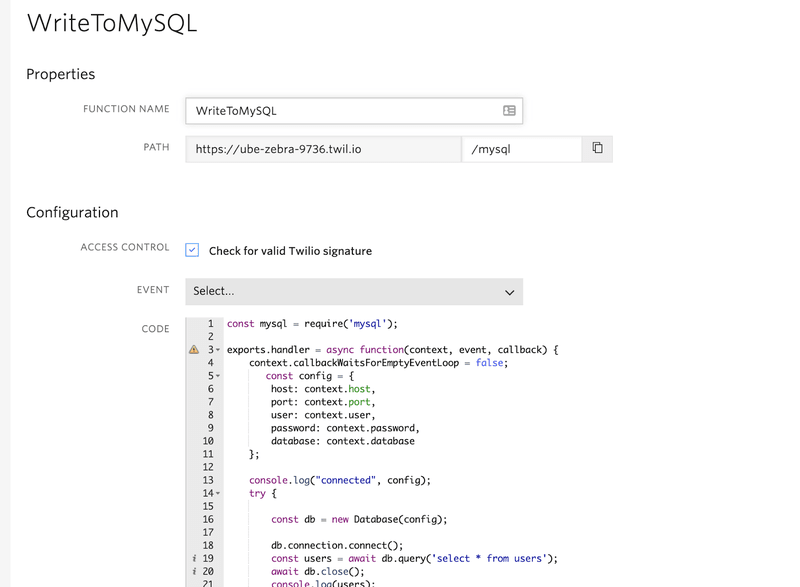Click the PATH label

pyautogui.click(x=156, y=147)
